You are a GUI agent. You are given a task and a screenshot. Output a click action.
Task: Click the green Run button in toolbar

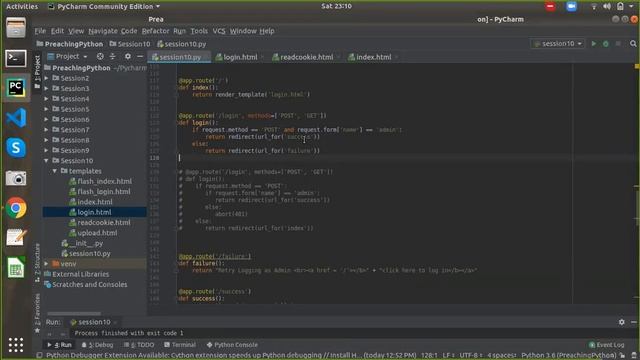click(594, 44)
